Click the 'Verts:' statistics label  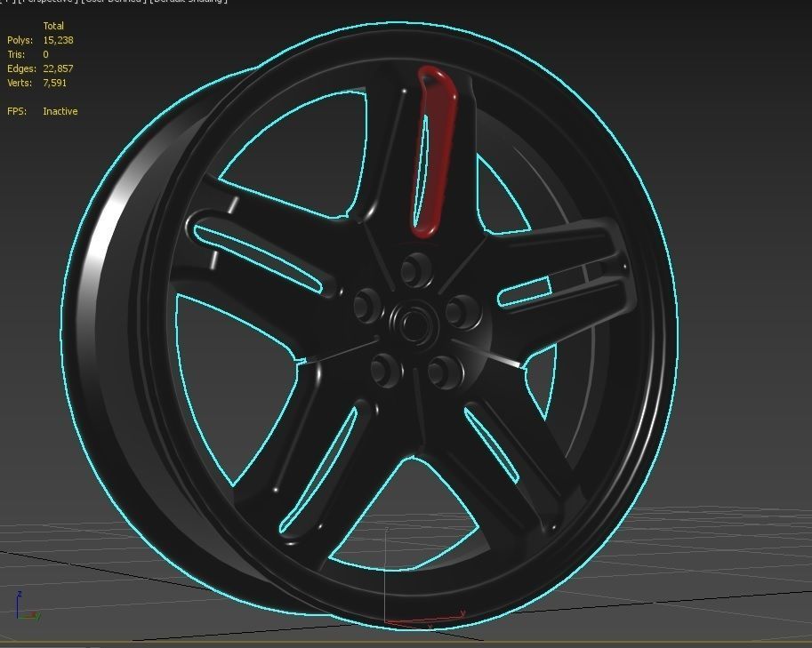(x=20, y=83)
